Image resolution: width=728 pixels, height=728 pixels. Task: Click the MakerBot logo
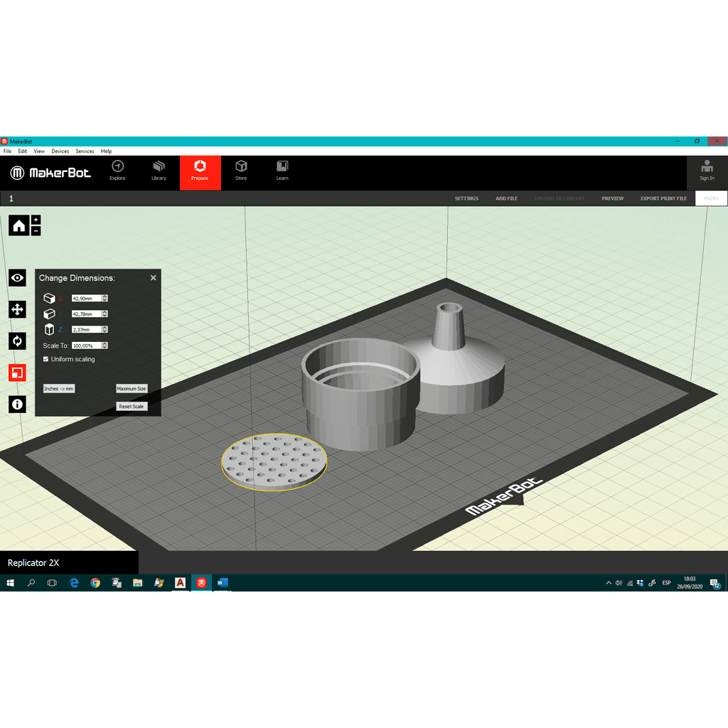click(x=50, y=173)
